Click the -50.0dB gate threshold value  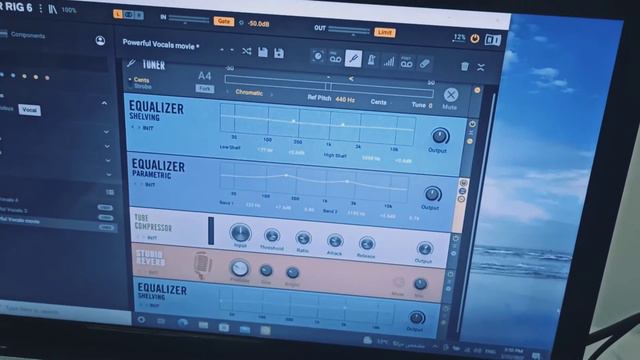pos(259,24)
